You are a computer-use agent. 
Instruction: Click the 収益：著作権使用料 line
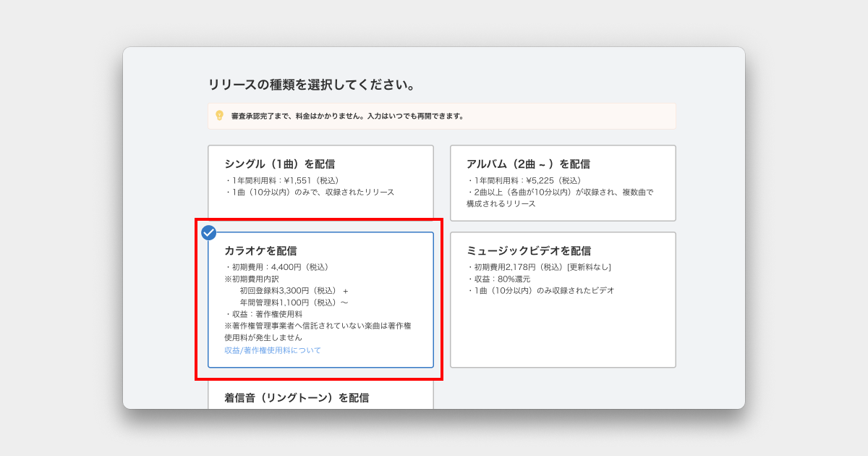(264, 314)
